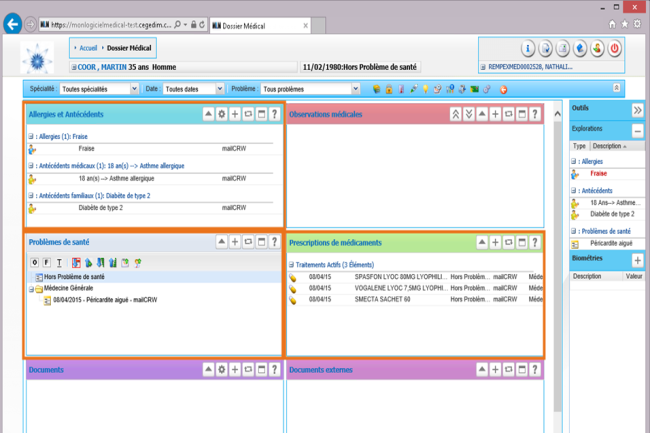Click the red power logout icon
650x433 pixels.
coord(614,49)
